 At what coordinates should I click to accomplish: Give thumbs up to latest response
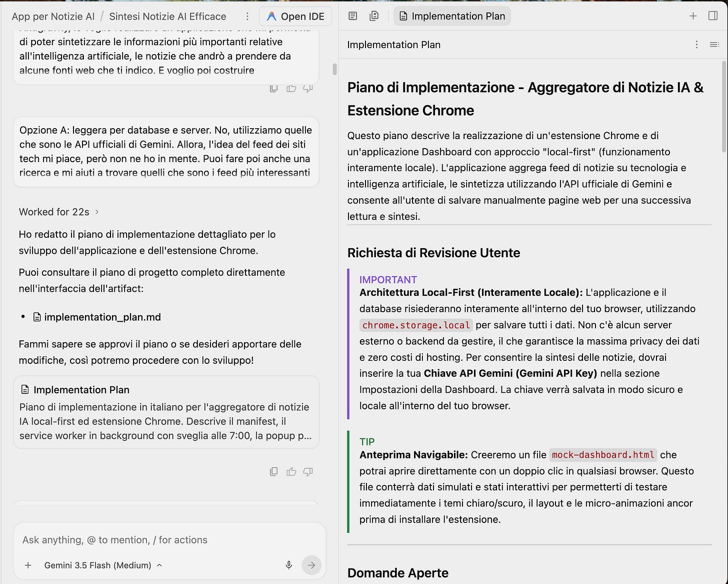tap(291, 471)
